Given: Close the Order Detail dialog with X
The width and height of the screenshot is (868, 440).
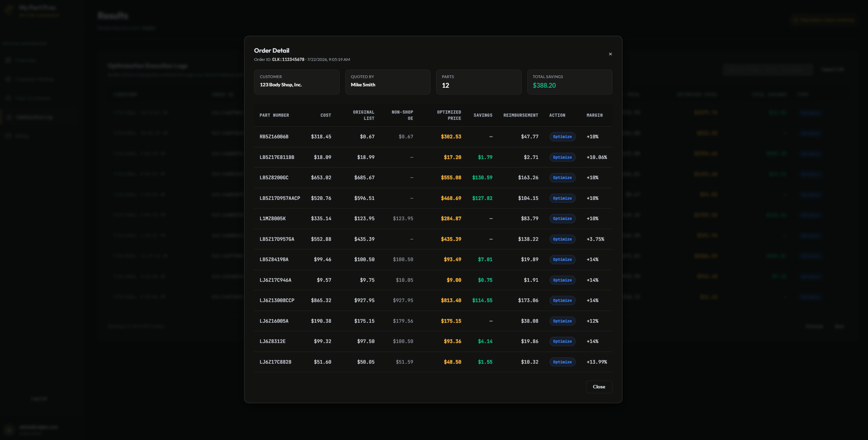Looking at the screenshot, I should [x=610, y=54].
